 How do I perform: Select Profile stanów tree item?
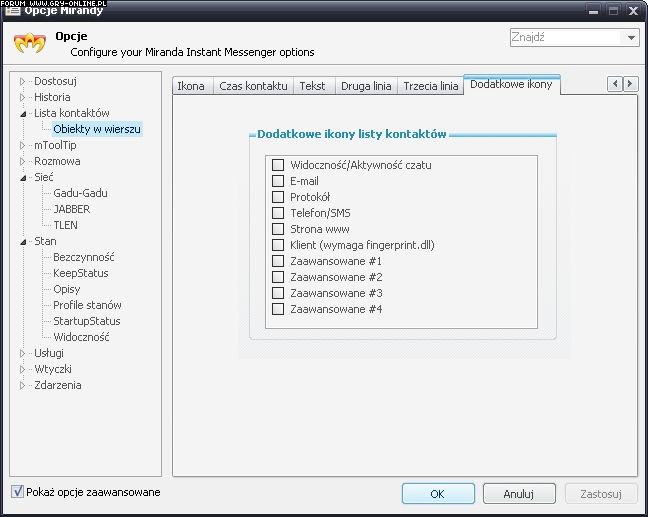[x=87, y=305]
